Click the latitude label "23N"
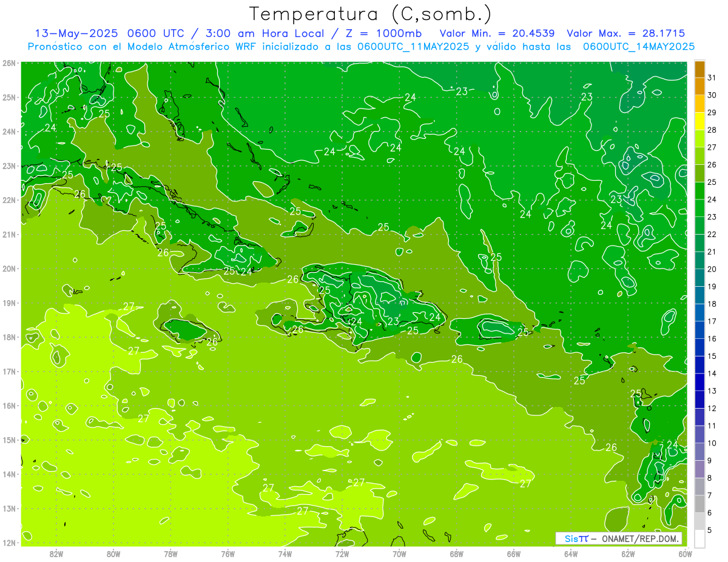The width and height of the screenshot is (728, 562). coord(9,166)
